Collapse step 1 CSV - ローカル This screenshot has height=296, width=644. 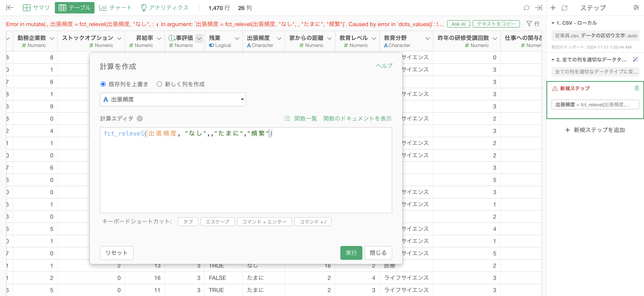tap(553, 23)
